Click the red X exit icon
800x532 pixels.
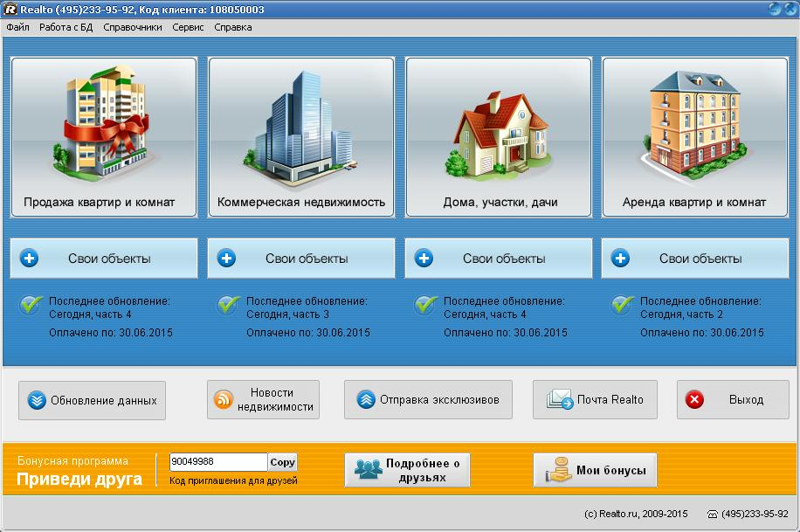click(694, 400)
